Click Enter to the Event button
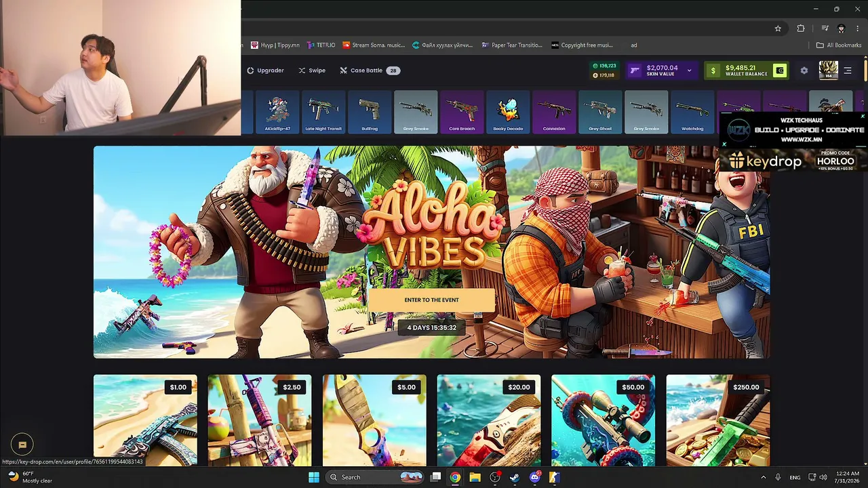This screenshot has height=488, width=868. [x=431, y=300]
